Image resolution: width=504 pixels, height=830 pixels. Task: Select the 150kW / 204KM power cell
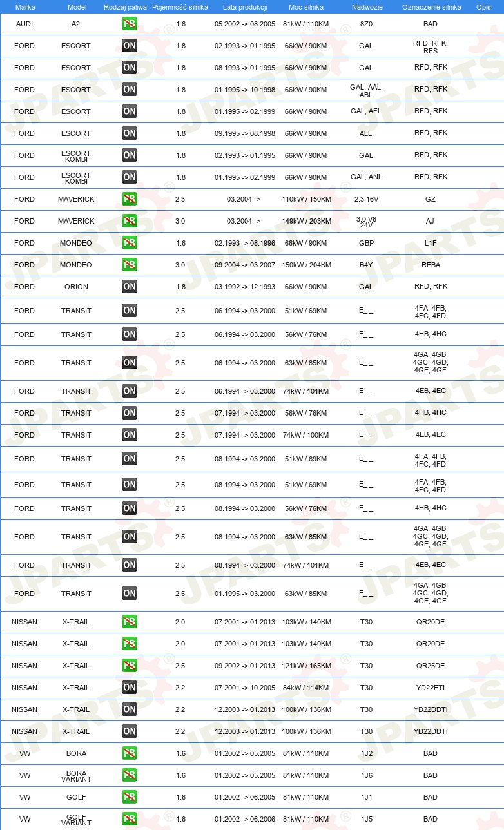click(x=305, y=264)
